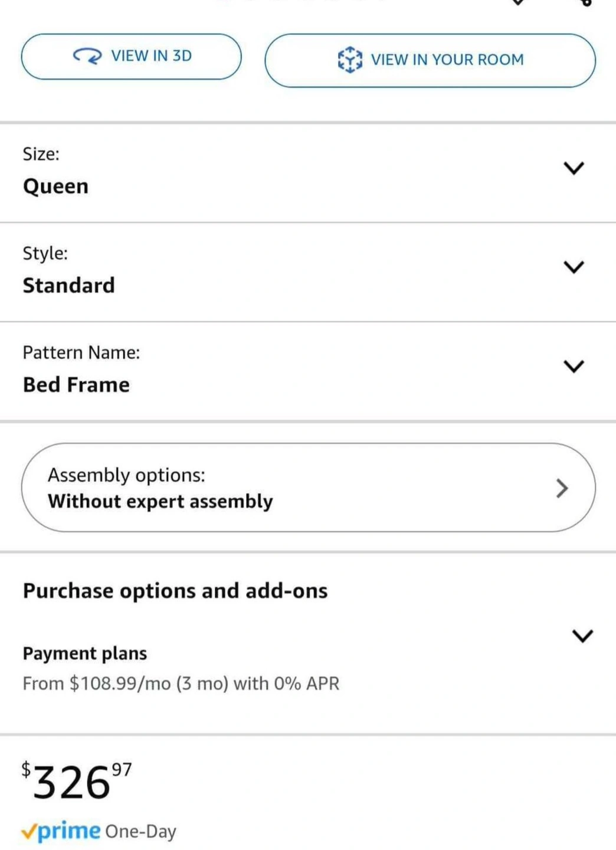616x850 pixels.
Task: Open Without expert assembly option
Action: pos(160,501)
